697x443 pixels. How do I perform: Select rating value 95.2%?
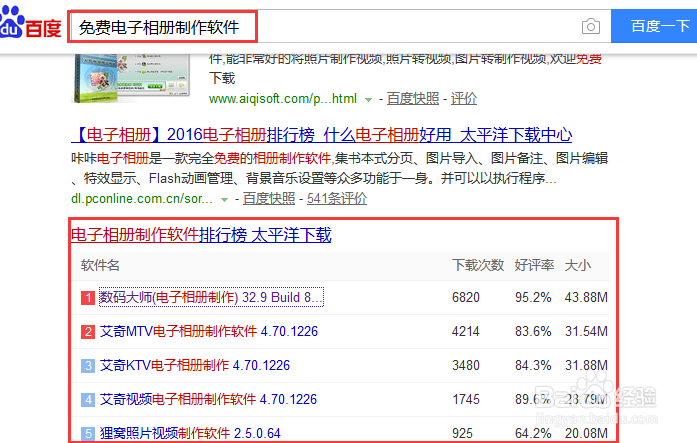[x=533, y=297]
